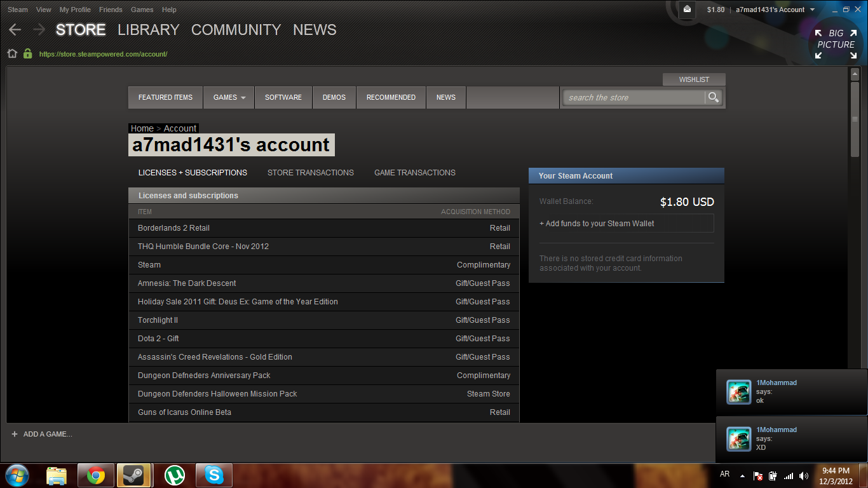Click the Dota 2 - Gift entry
The height and width of the screenshot is (488, 868).
(x=158, y=339)
